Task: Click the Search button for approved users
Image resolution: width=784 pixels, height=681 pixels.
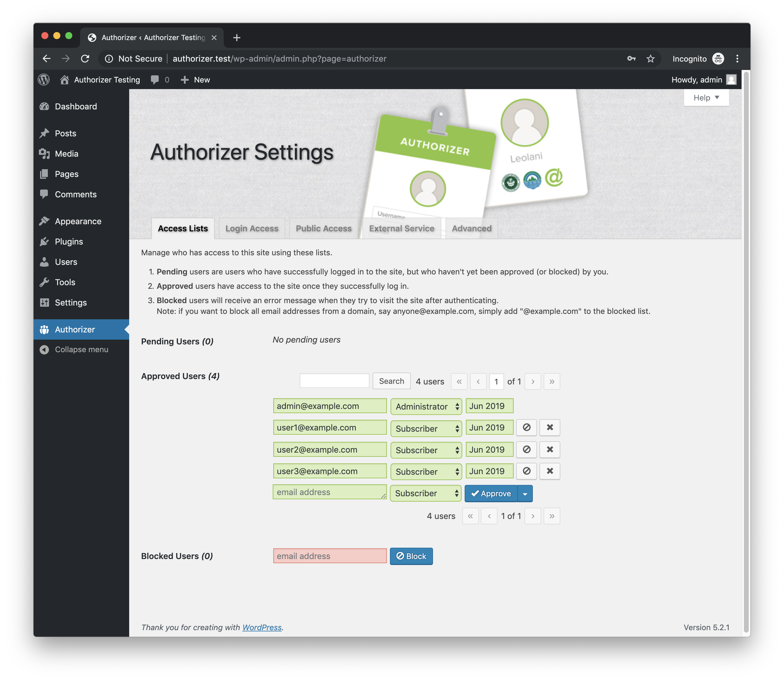Action: tap(391, 381)
